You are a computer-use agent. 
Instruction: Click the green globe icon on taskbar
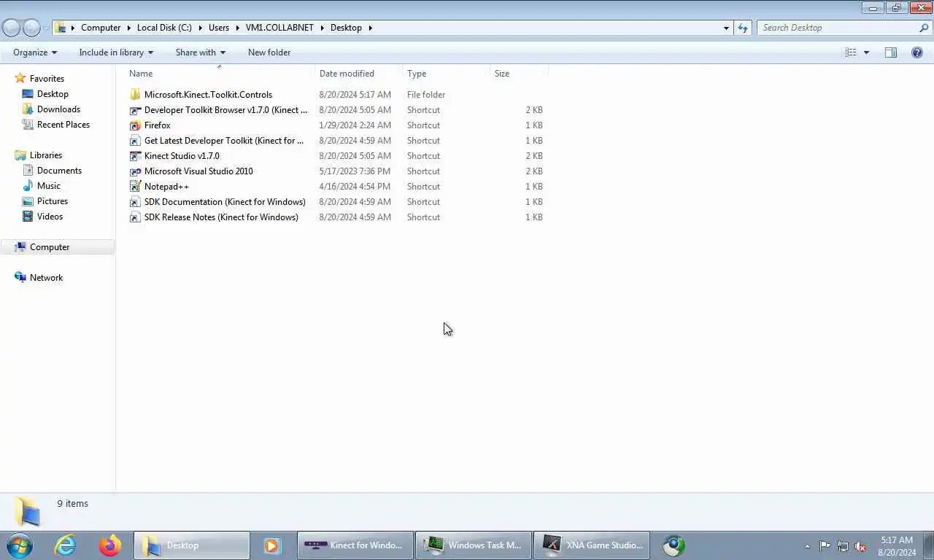click(x=674, y=545)
